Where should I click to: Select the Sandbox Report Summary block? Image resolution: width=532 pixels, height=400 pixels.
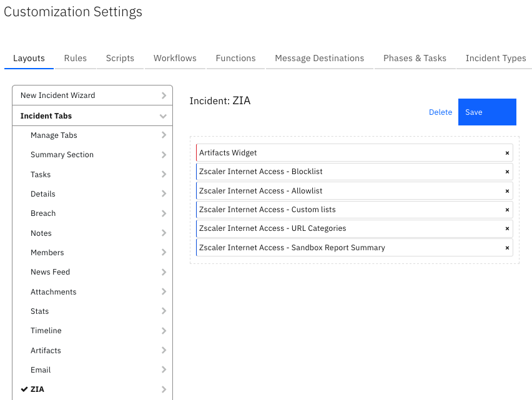pyautogui.click(x=355, y=248)
